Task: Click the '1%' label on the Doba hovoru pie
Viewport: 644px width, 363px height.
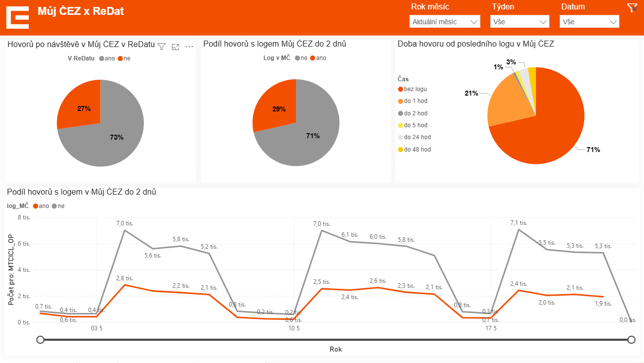Action: click(498, 67)
